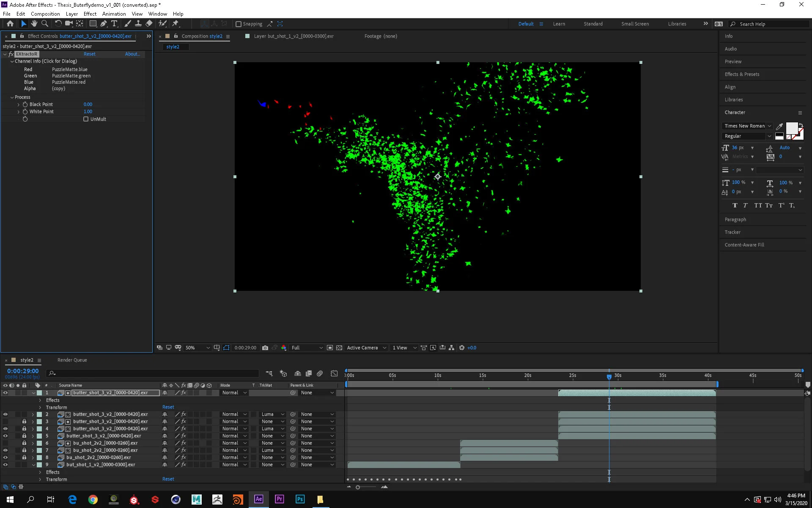The width and height of the screenshot is (812, 508).
Task: Select the Horizontal Type tool
Action: tap(114, 24)
